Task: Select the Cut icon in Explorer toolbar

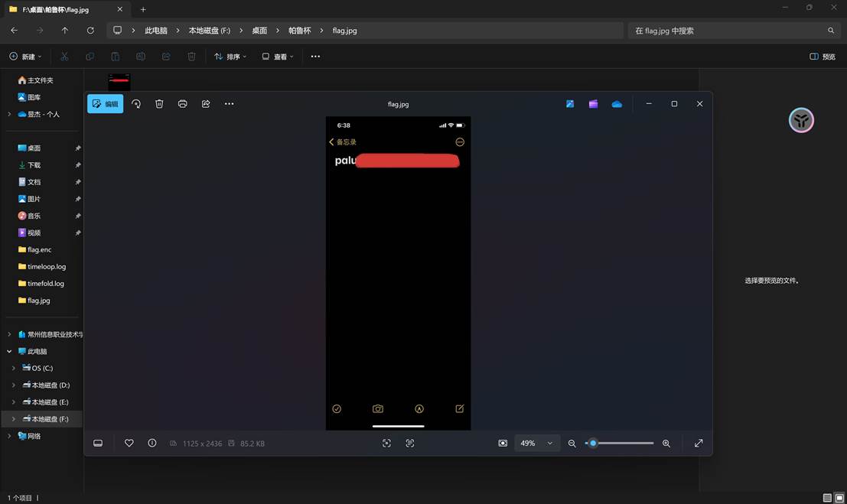Action: (64, 56)
